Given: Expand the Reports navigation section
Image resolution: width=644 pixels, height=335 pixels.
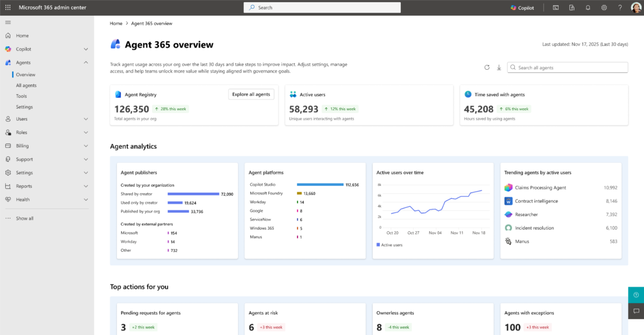Looking at the screenshot, I should pos(86,186).
